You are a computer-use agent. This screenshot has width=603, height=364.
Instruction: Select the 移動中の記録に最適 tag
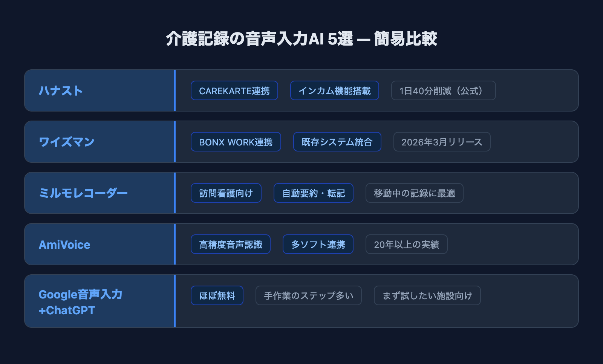tap(414, 193)
